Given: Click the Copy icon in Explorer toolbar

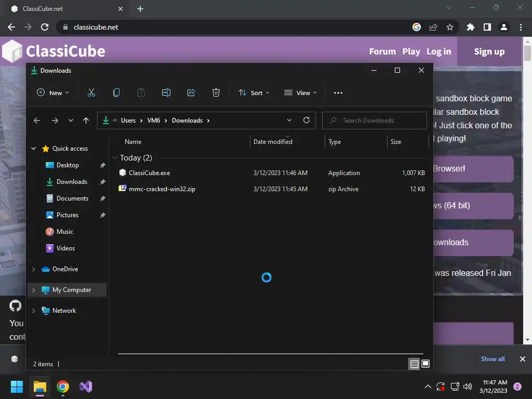Looking at the screenshot, I should 116,92.
